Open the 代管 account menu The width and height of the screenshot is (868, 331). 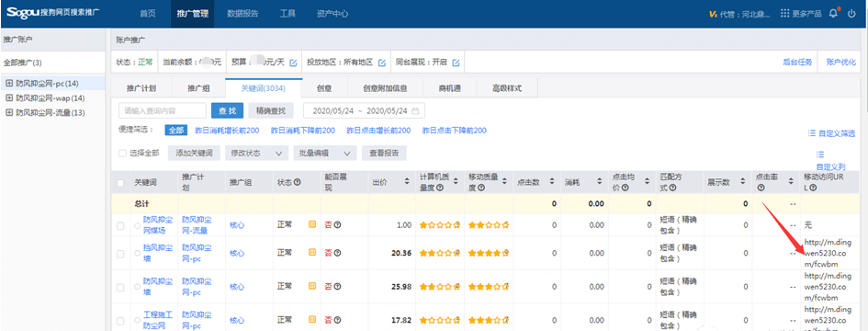pyautogui.click(x=739, y=14)
